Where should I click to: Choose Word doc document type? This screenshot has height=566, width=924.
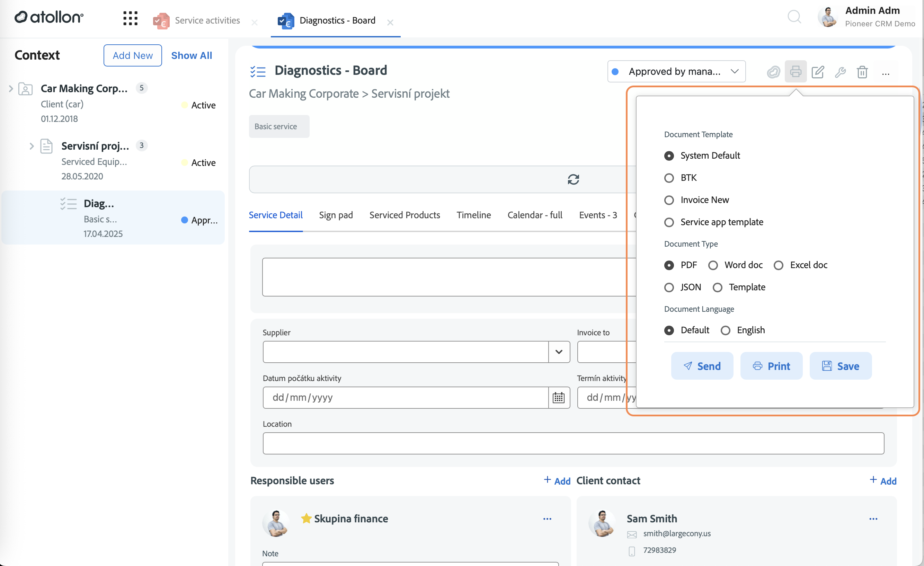pyautogui.click(x=713, y=265)
